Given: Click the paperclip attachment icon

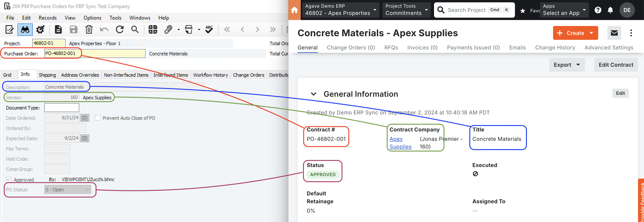Looking at the screenshot, I should 168,29.
